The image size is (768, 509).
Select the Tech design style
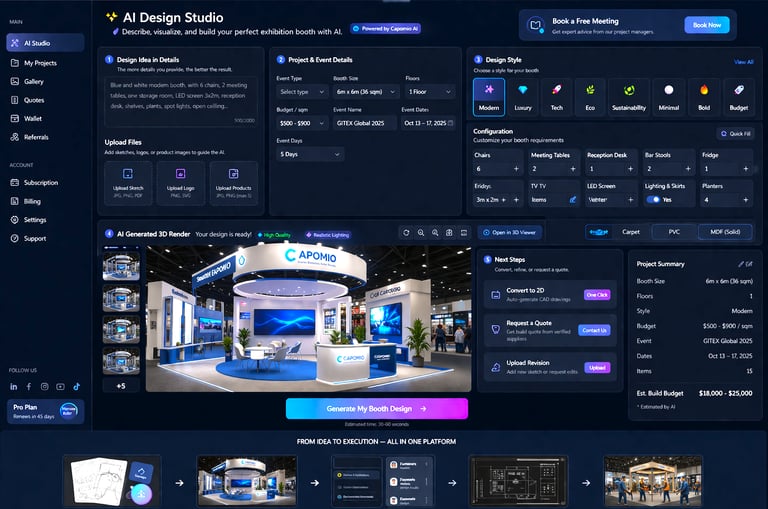557,97
